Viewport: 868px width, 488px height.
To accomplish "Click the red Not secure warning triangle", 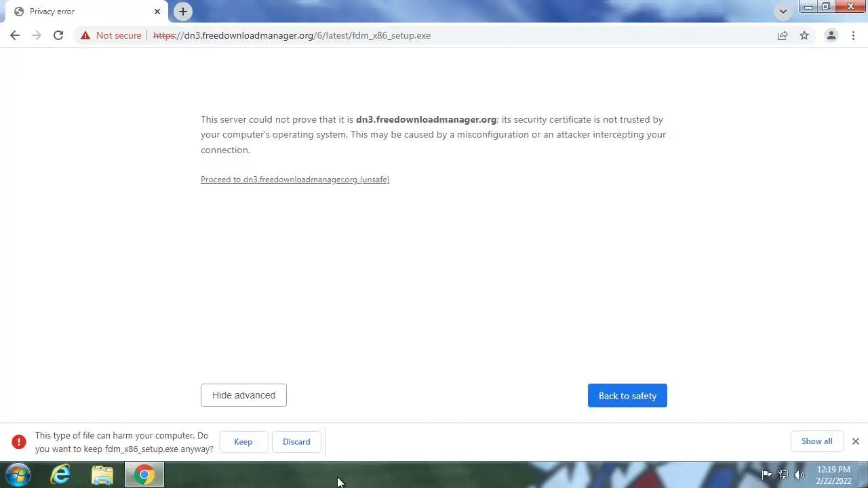I will tap(85, 35).
